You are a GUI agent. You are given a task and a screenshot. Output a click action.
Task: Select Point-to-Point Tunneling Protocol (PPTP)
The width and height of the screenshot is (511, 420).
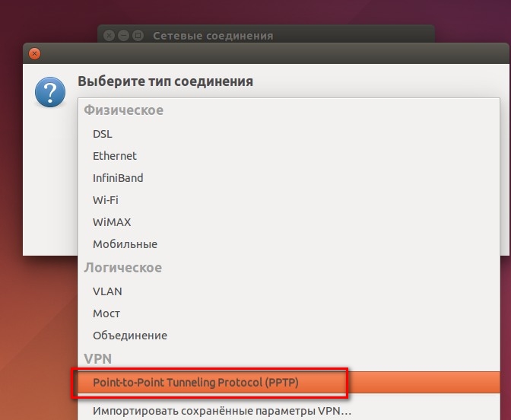point(289,382)
